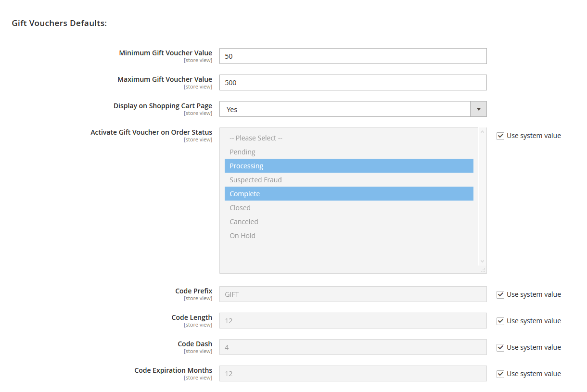Select Canceled order status option

244,222
